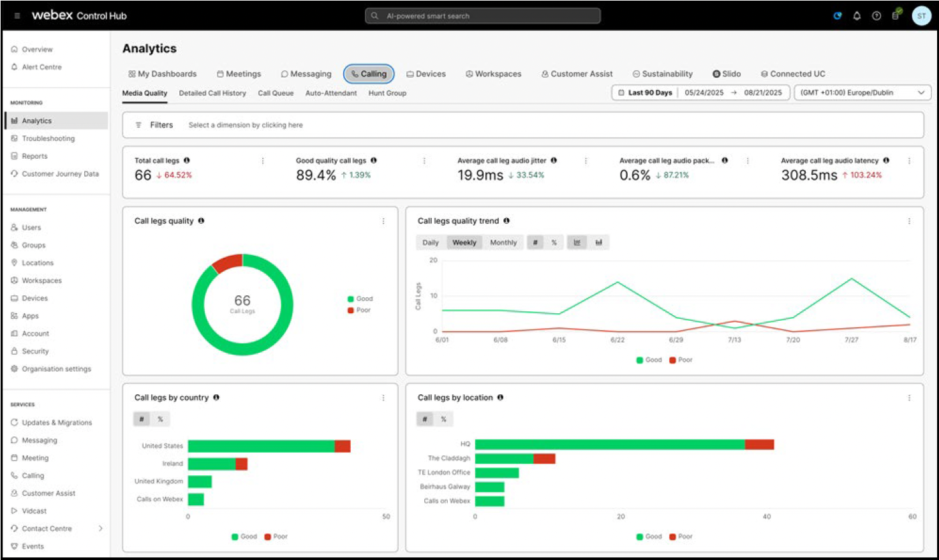Click the HQ bar in location chart
The width and height of the screenshot is (939, 560).
(625, 444)
